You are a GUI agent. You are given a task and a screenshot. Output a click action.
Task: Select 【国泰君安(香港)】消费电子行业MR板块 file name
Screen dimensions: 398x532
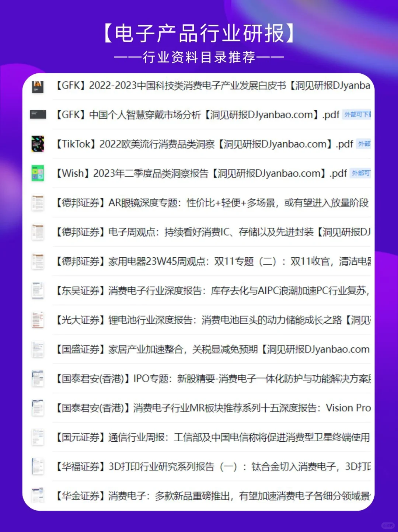pos(212,408)
